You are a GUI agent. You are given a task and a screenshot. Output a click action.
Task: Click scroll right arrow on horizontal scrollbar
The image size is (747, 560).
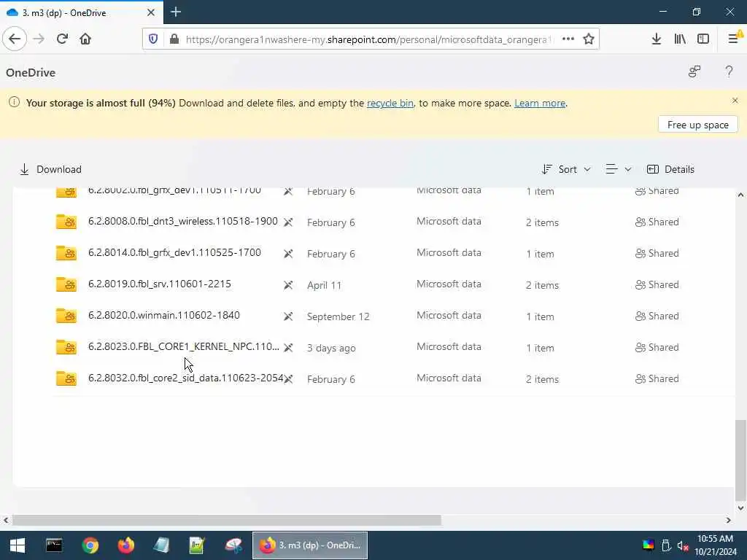[729, 520]
